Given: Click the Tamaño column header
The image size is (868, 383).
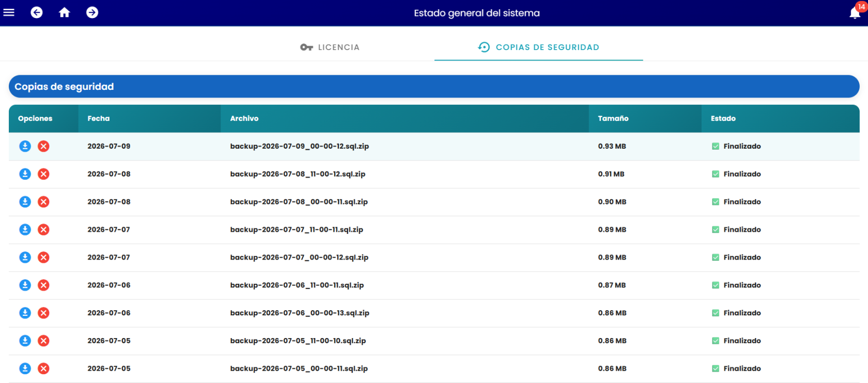Looking at the screenshot, I should coord(613,118).
